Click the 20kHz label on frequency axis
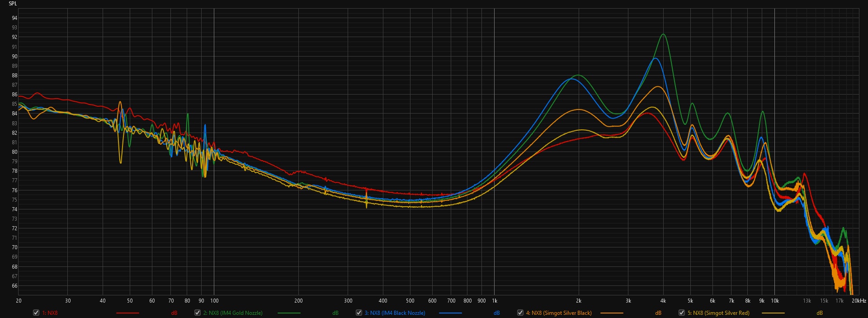 859,301
